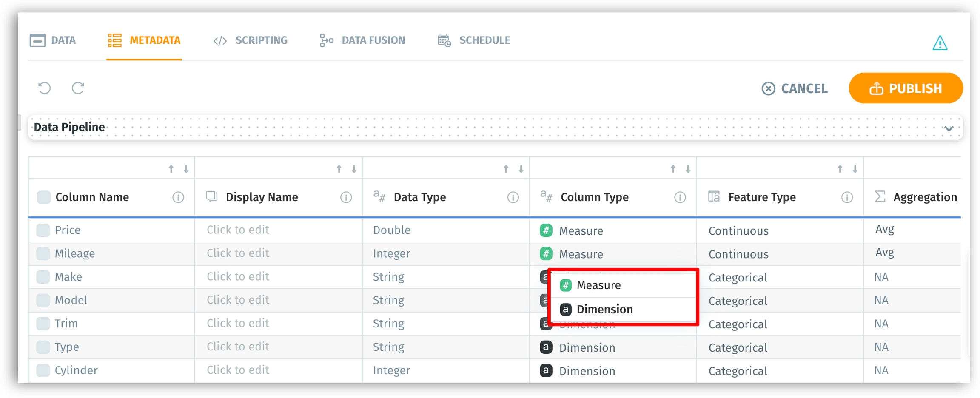Click the undo arrow icon
Image resolution: width=980 pixels, height=398 pixels.
(44, 88)
